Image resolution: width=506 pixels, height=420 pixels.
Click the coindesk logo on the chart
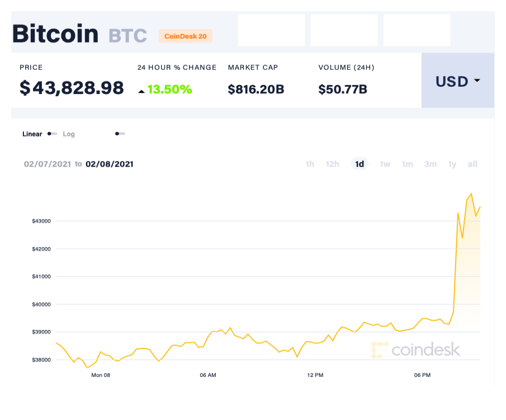pyautogui.click(x=417, y=350)
